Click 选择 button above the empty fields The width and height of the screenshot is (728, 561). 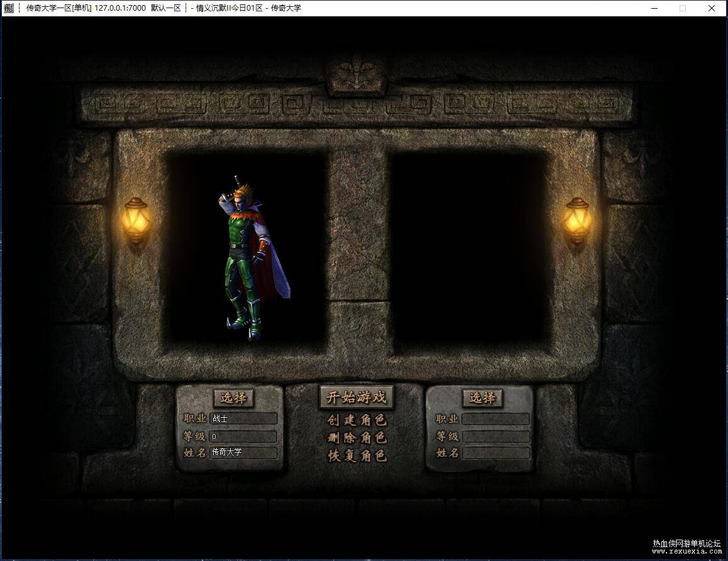click(x=482, y=398)
